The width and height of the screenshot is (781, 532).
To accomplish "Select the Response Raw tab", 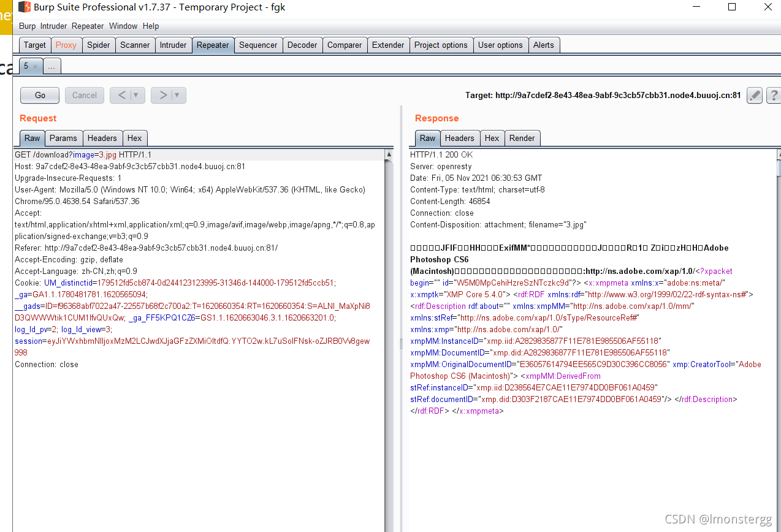I will [x=428, y=138].
